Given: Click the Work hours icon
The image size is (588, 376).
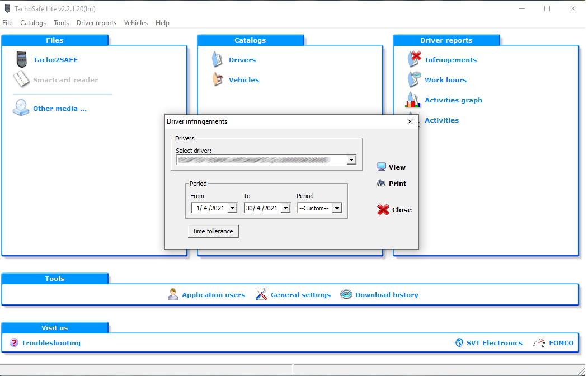Looking at the screenshot, I should coord(414,79).
